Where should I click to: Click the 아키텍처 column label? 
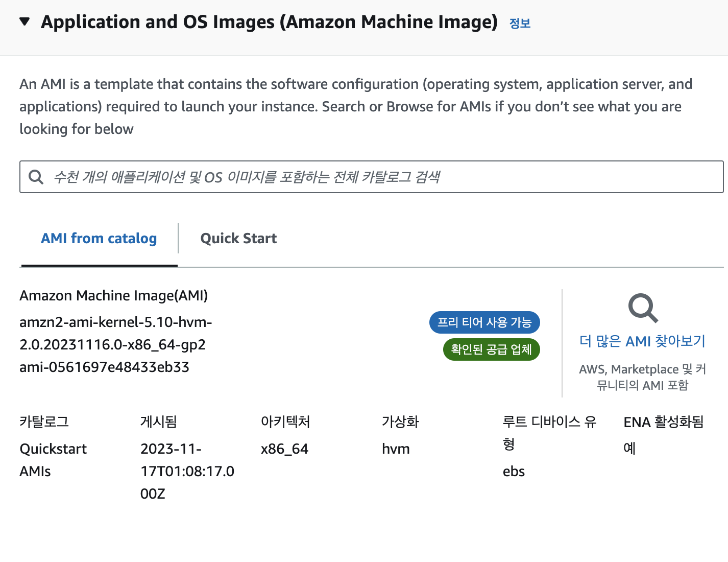[x=285, y=422]
